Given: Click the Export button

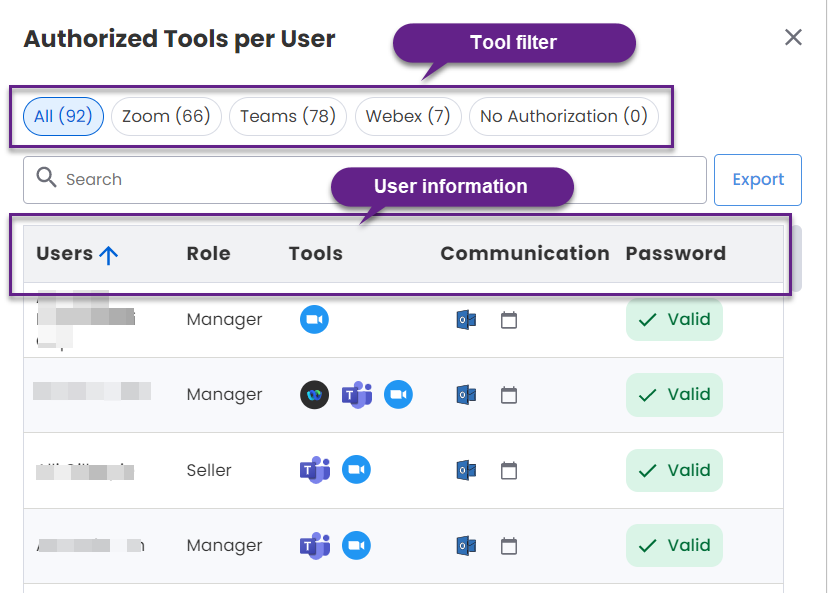Looking at the screenshot, I should pos(758,180).
